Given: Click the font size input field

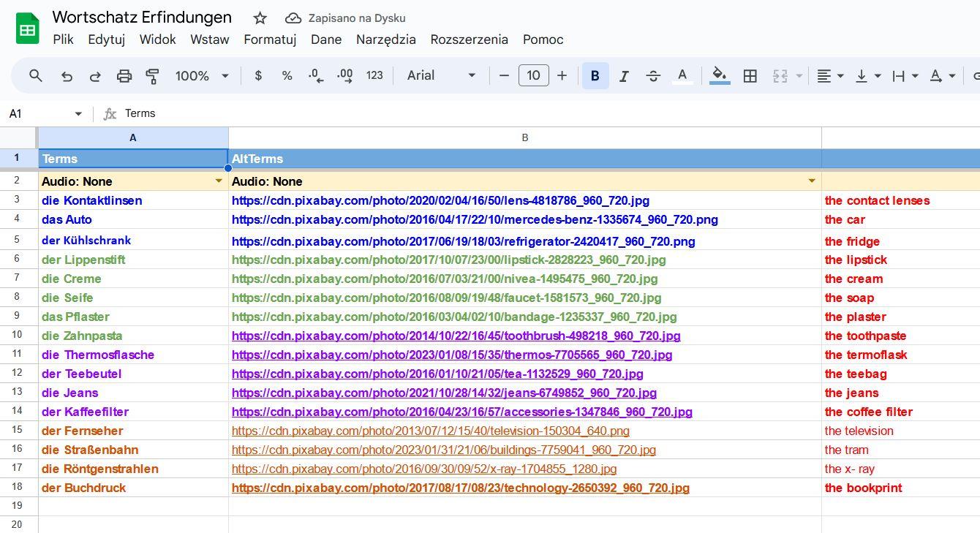Looking at the screenshot, I should tap(533, 75).
